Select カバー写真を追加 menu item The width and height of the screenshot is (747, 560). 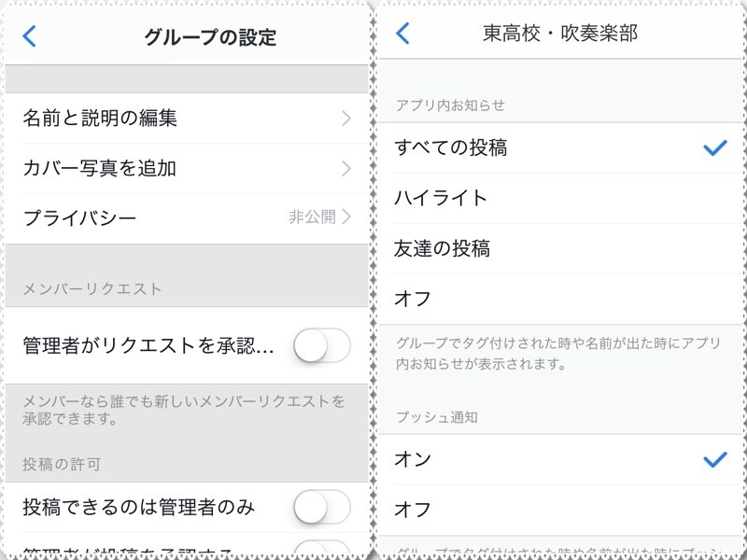pyautogui.click(x=112, y=168)
